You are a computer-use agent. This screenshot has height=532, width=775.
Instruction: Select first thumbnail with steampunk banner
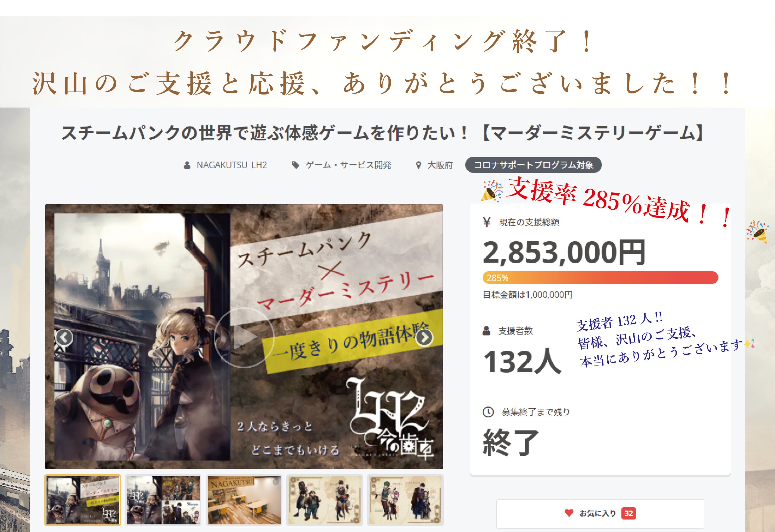point(83,500)
